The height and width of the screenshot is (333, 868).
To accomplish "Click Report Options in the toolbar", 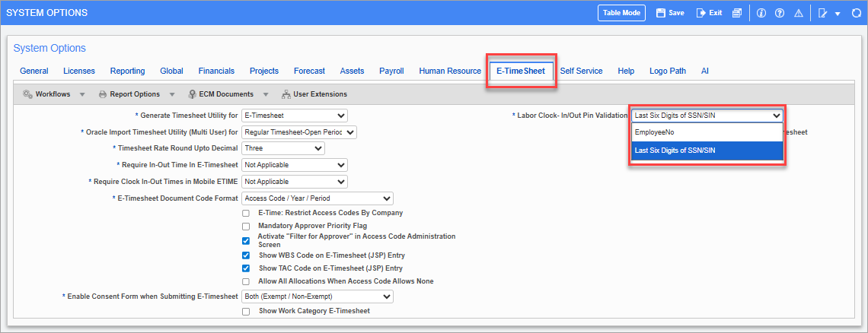I will point(129,94).
